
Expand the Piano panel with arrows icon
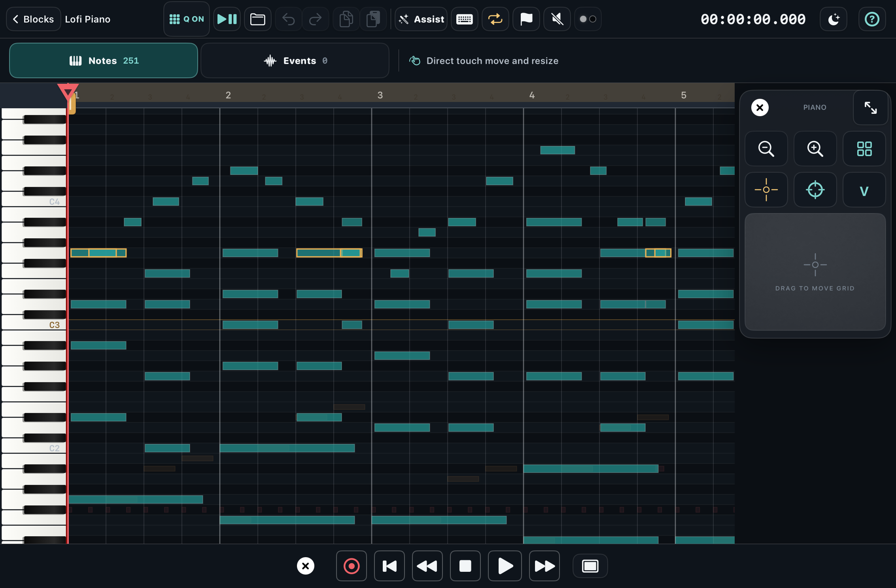(x=871, y=107)
